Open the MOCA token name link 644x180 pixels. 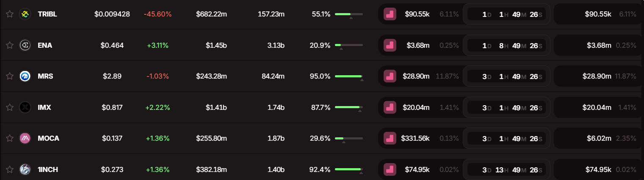point(48,138)
